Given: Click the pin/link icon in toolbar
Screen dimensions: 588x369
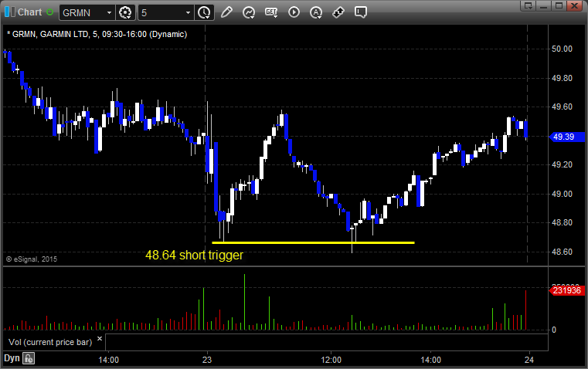Looking at the screenshot, I should point(338,12).
